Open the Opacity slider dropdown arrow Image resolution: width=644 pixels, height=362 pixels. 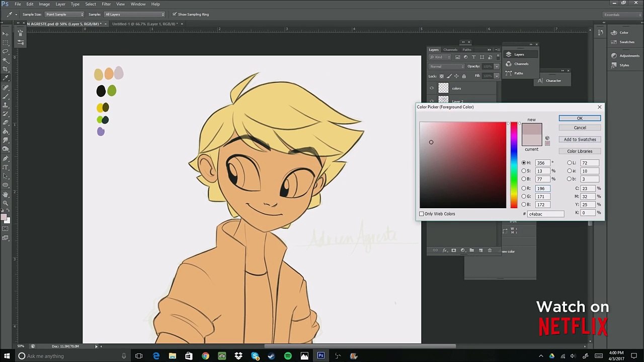(x=497, y=66)
